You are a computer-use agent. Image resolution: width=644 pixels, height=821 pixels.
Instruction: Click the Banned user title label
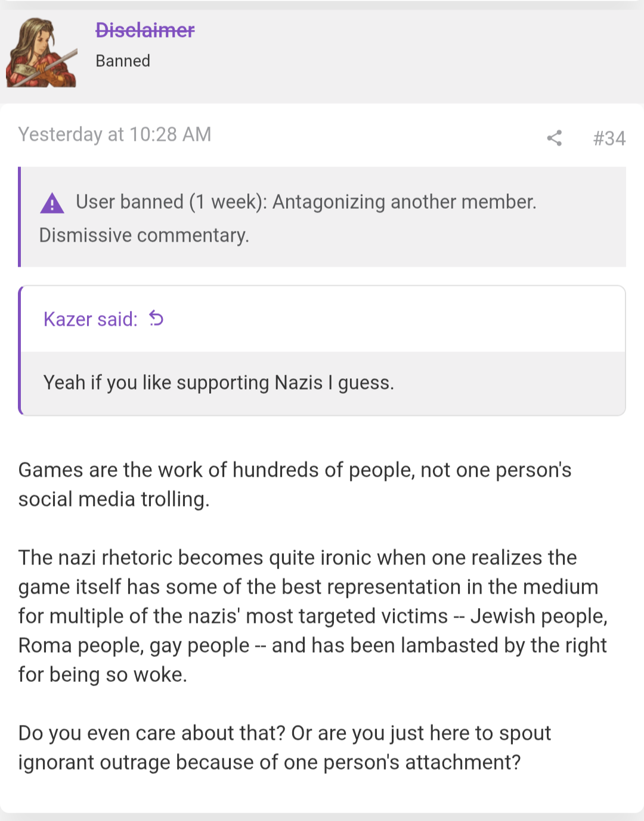click(123, 61)
